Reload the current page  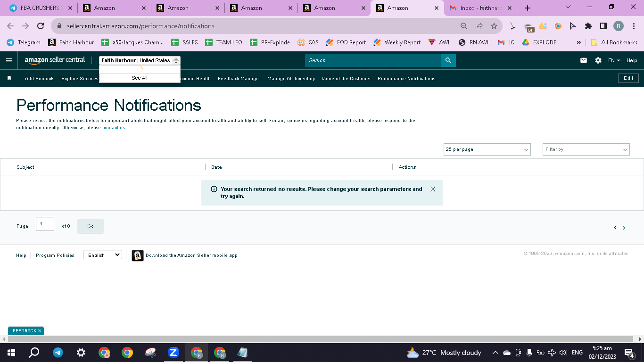41,26
